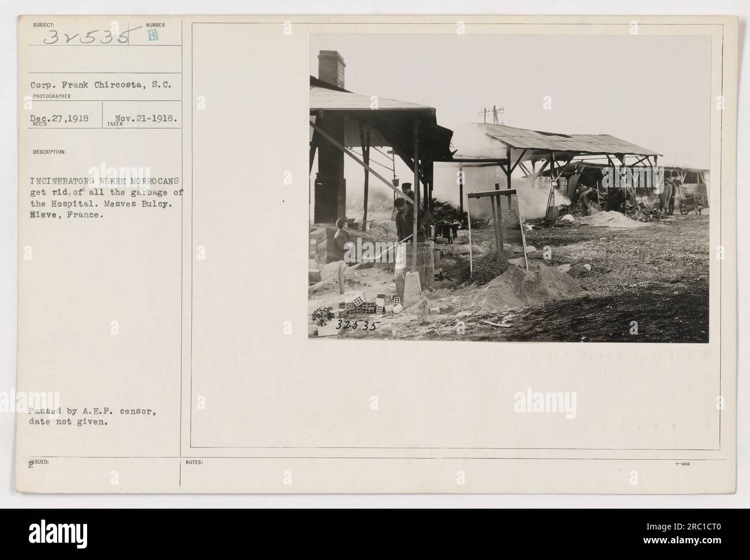Click the 'ISSUED:' field label
This screenshot has height=560, width=750.
click(39, 462)
